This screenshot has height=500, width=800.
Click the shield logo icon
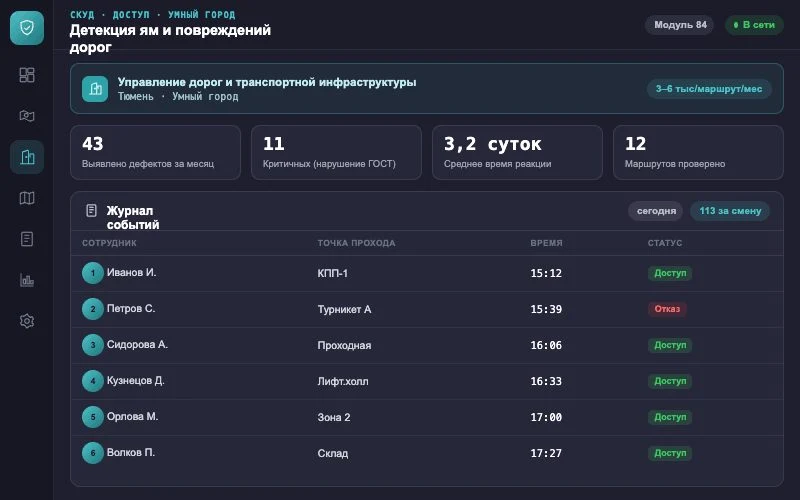(x=27, y=28)
